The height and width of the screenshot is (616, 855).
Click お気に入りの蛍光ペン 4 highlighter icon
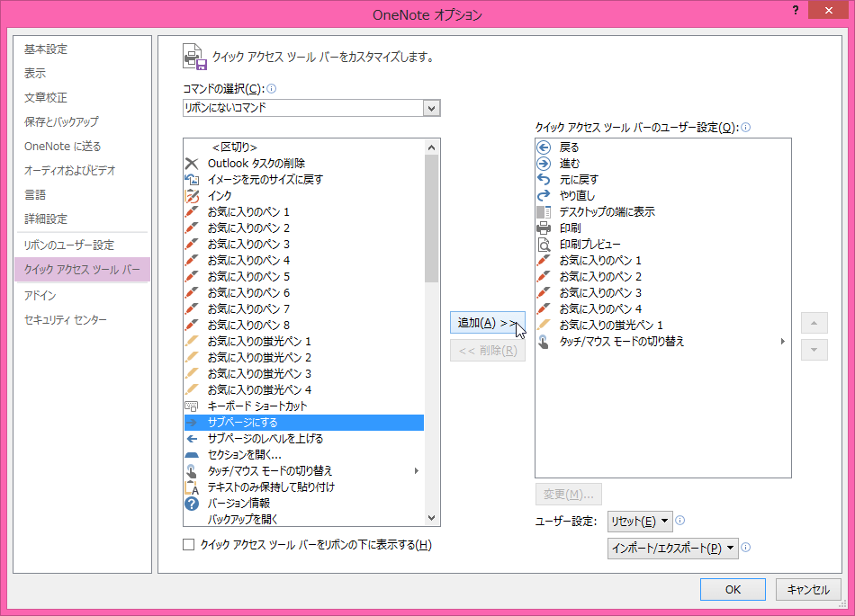[192, 389]
